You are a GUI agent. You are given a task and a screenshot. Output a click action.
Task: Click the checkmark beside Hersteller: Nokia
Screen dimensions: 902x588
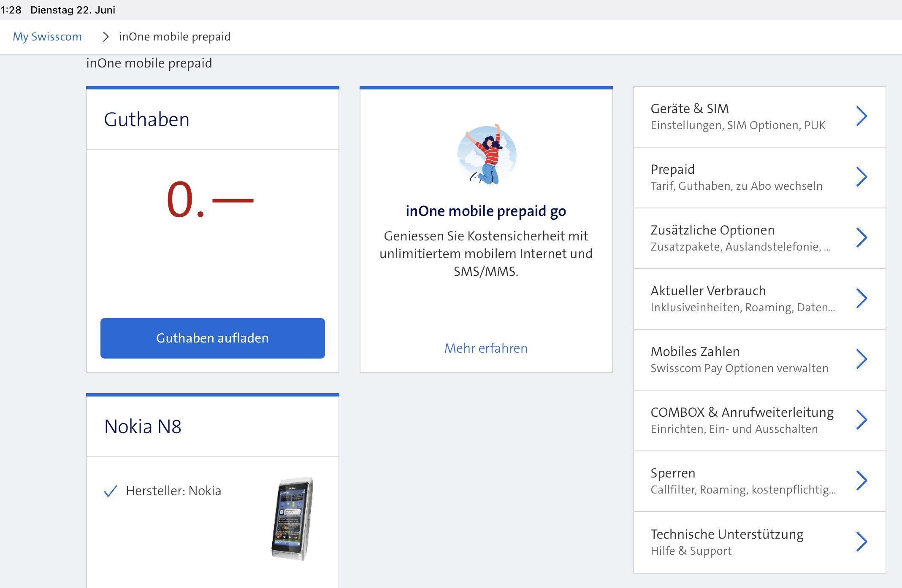click(110, 491)
